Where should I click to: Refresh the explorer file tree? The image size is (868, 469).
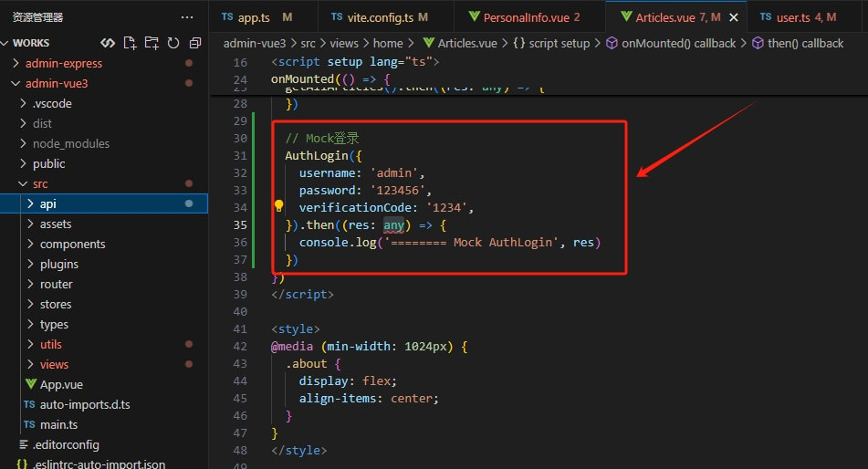(173, 43)
